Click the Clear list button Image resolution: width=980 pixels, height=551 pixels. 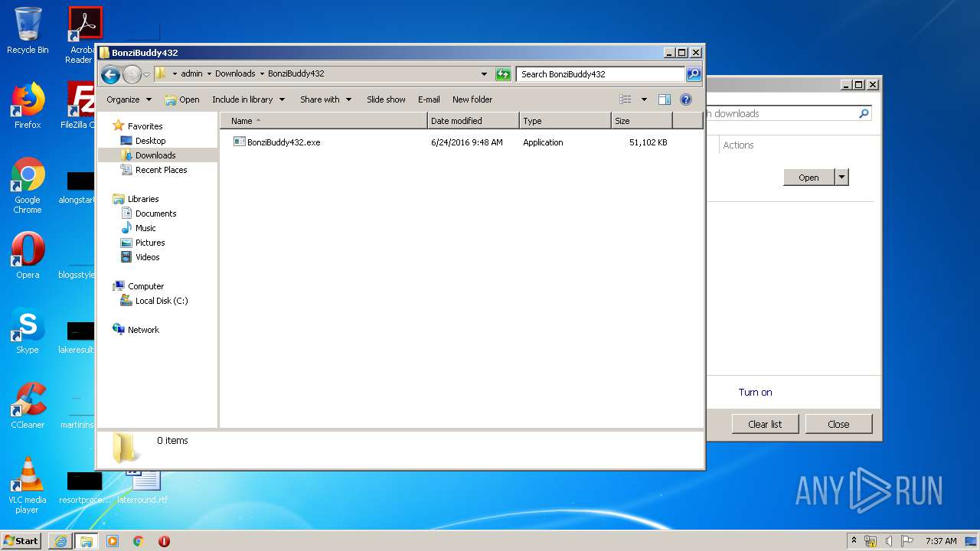765,424
